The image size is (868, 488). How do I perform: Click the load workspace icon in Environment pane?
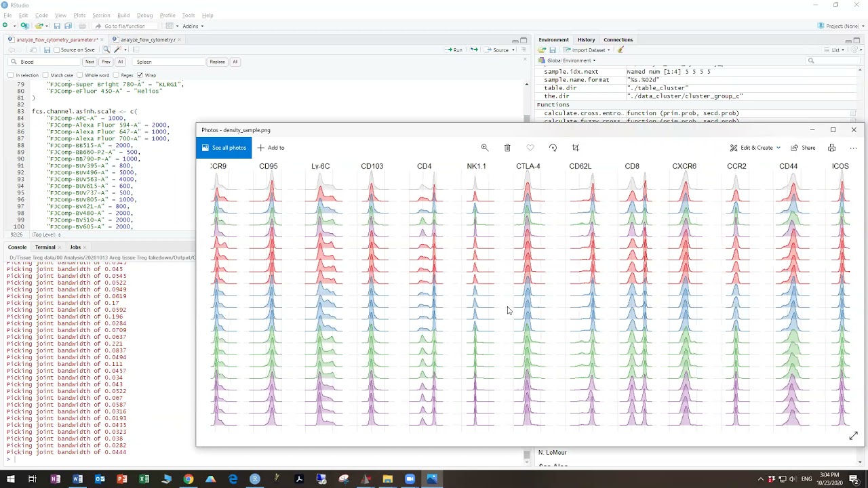coord(542,49)
